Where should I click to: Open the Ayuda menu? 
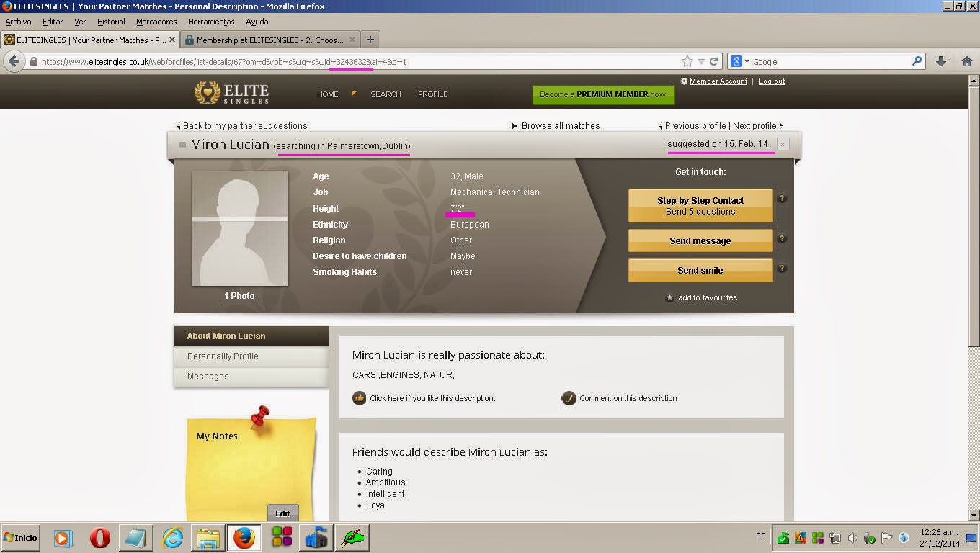257,22
